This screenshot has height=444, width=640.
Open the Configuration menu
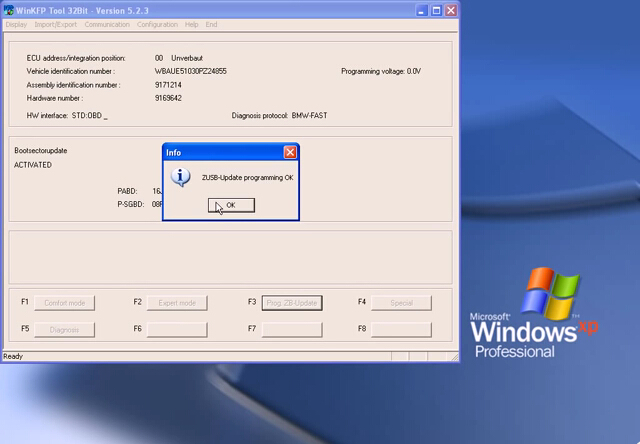tap(157, 24)
